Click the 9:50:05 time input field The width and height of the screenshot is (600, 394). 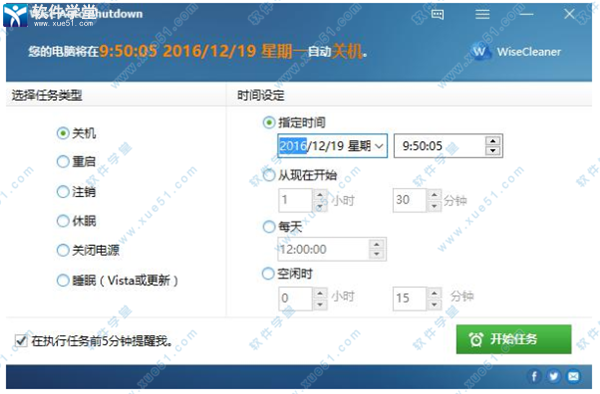coord(440,146)
